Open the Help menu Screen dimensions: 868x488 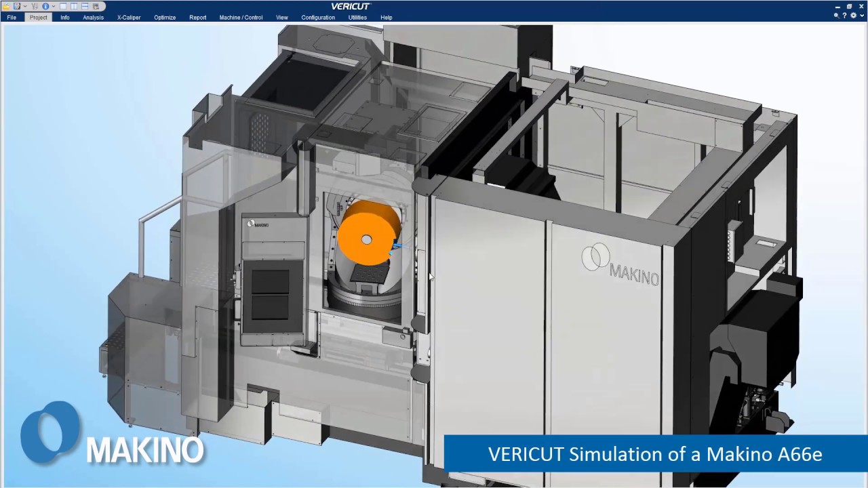[387, 18]
